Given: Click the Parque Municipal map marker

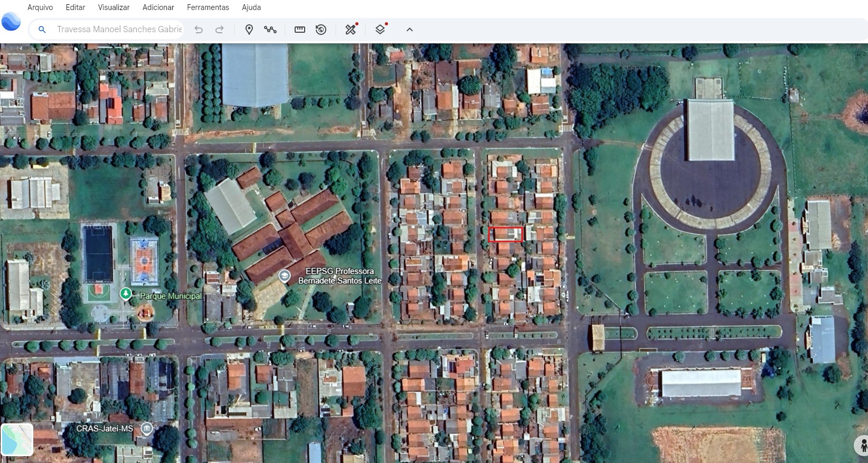Looking at the screenshot, I should click(x=126, y=293).
